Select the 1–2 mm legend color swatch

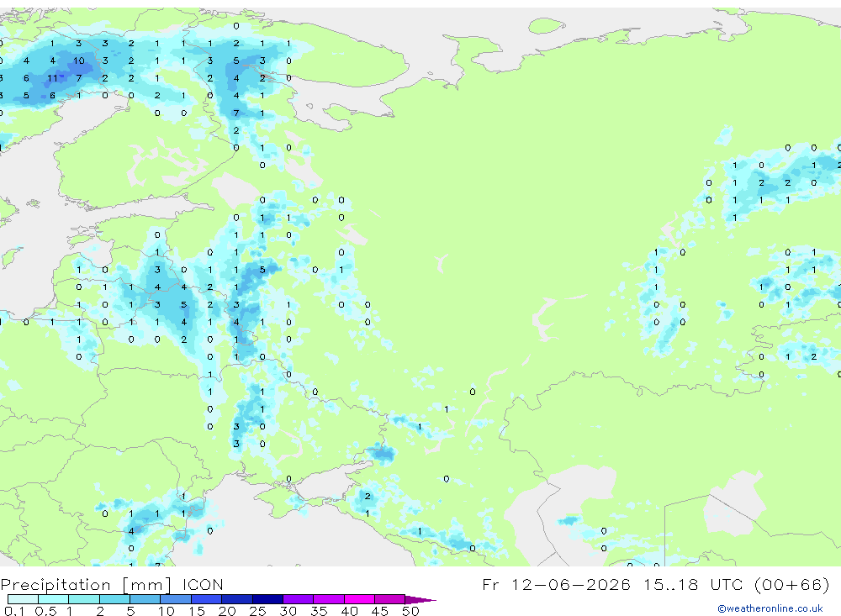(x=84, y=599)
